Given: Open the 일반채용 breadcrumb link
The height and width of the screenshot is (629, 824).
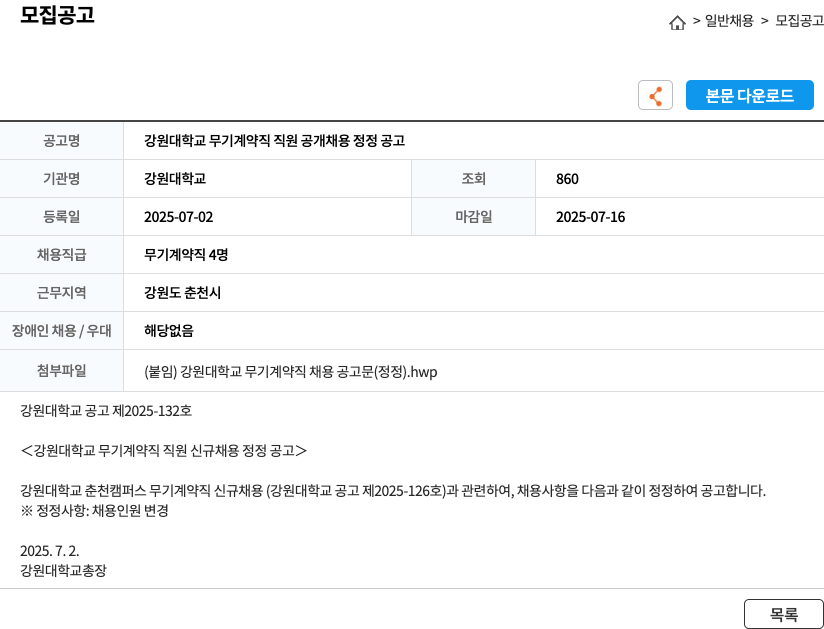Looking at the screenshot, I should pos(729,21).
